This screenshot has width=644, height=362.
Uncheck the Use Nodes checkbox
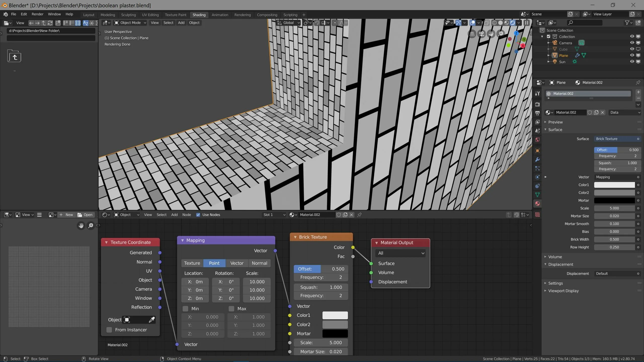198,215
